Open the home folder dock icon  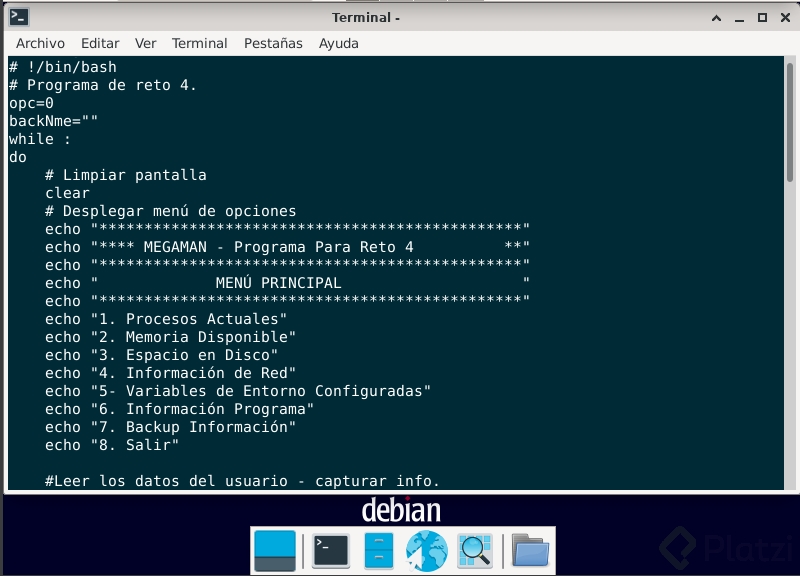click(x=530, y=550)
